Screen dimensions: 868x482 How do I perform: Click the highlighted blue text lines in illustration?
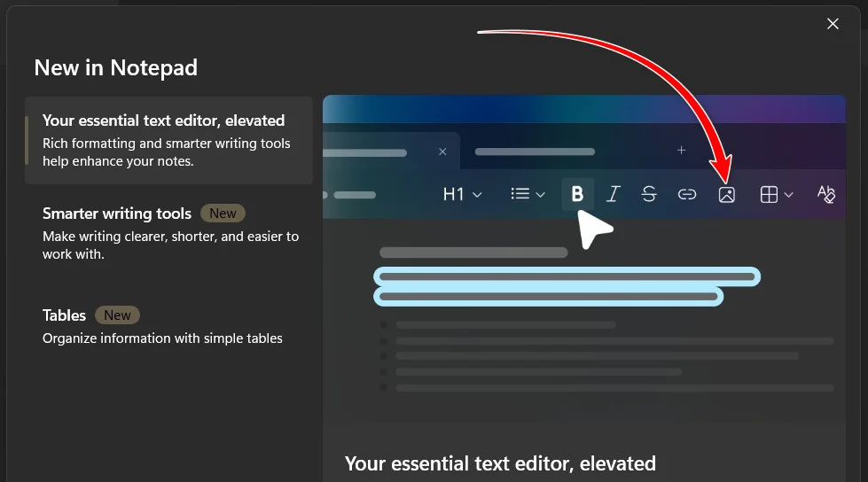[567, 287]
